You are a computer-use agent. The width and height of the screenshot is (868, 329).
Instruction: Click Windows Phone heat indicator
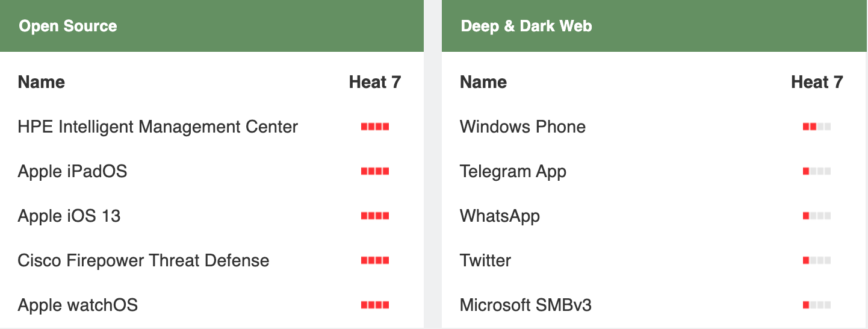[x=817, y=127]
